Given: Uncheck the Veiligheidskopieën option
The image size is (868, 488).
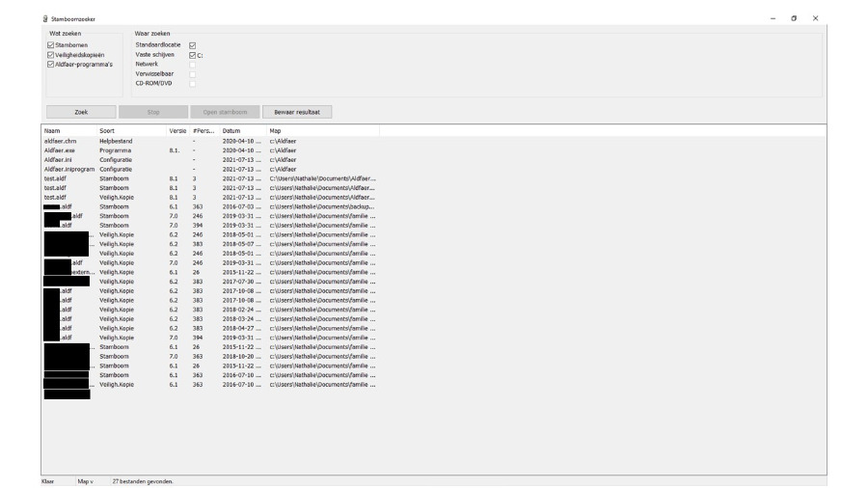Looking at the screenshot, I should (50, 55).
